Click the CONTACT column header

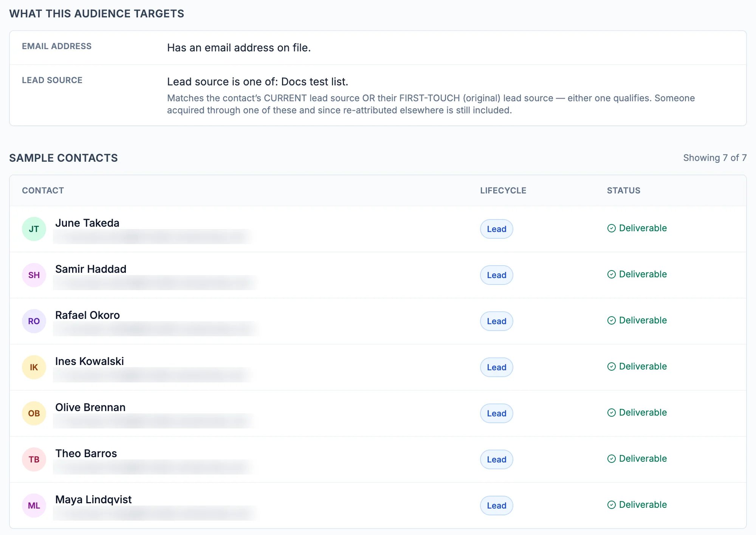coord(43,190)
